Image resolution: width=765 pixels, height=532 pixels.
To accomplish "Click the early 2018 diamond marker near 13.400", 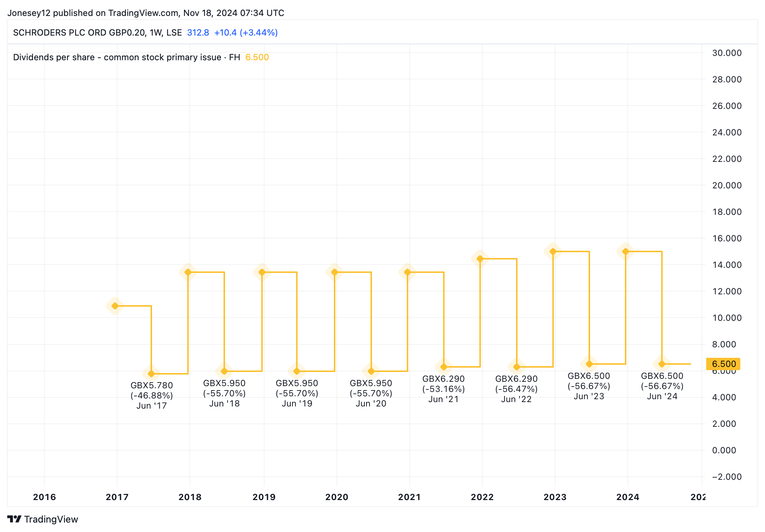I will point(188,272).
